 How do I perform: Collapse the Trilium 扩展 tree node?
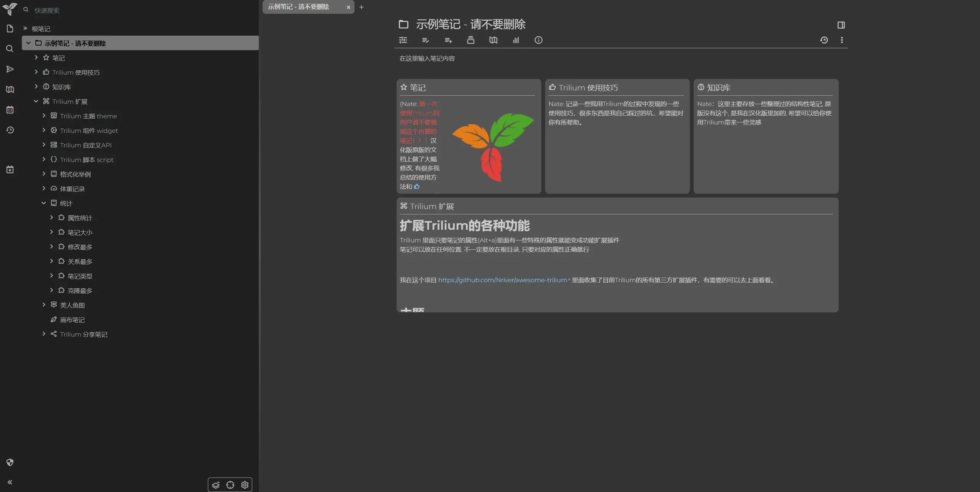click(36, 101)
